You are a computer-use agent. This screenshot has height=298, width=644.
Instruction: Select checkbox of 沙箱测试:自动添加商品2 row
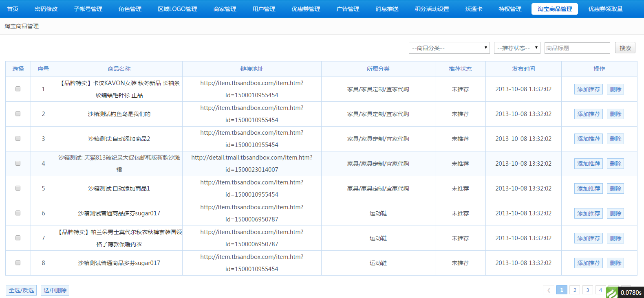coord(18,138)
